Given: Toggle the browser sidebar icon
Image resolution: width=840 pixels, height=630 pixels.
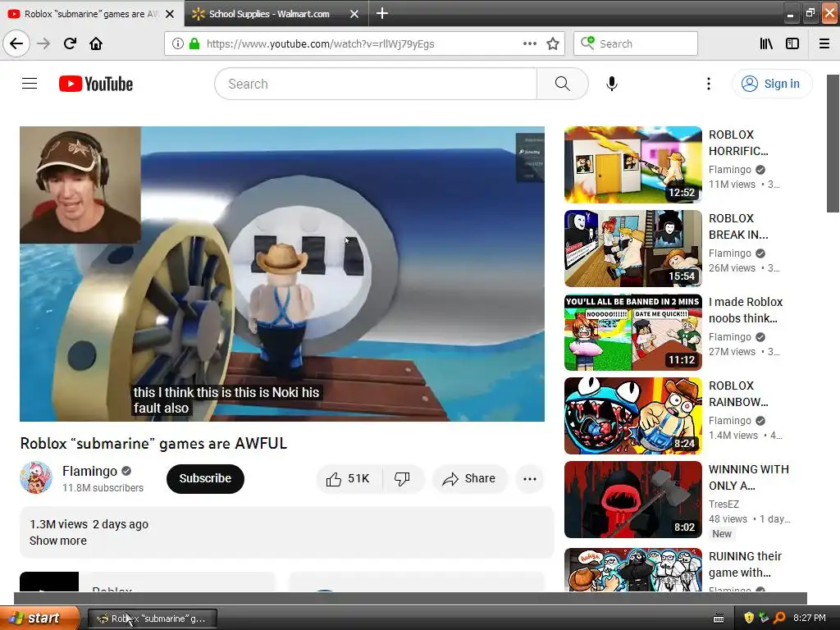Looking at the screenshot, I should tap(792, 43).
